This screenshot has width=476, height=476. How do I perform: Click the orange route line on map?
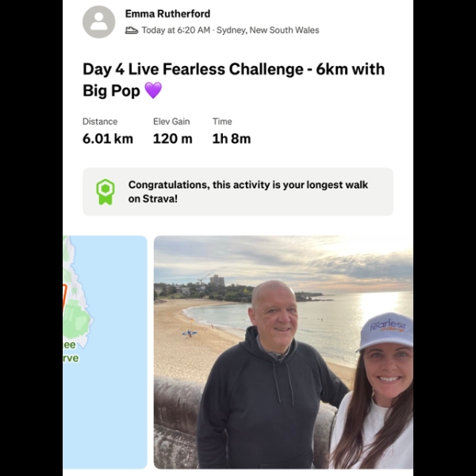[65, 298]
